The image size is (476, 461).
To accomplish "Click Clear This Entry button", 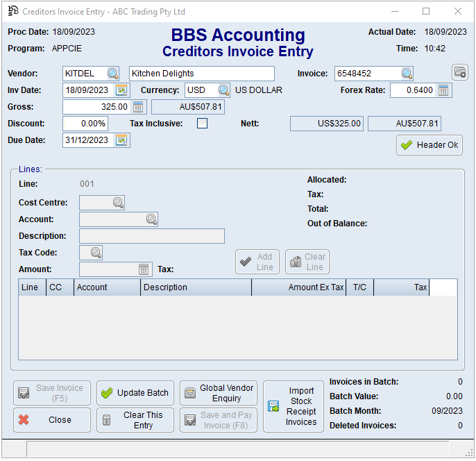I will 135,420.
